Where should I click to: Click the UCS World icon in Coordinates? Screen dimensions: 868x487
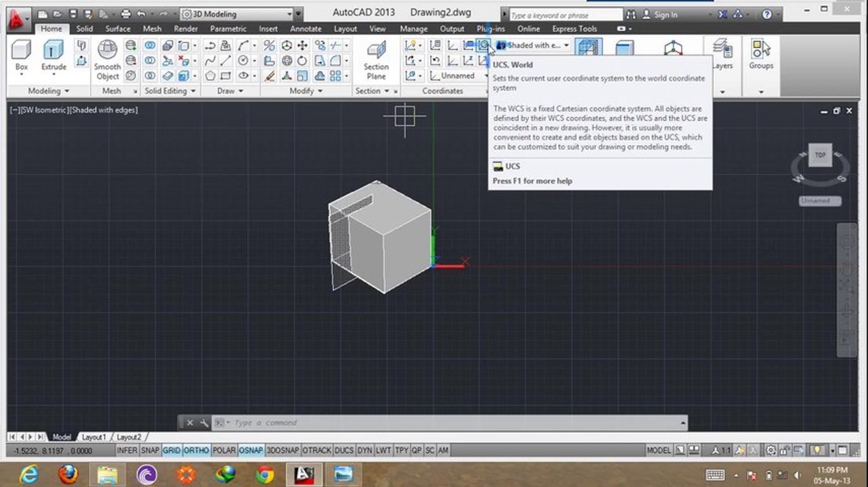pos(483,45)
